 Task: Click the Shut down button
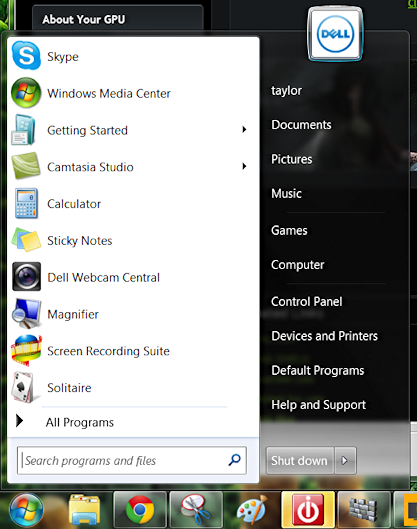[x=300, y=460]
